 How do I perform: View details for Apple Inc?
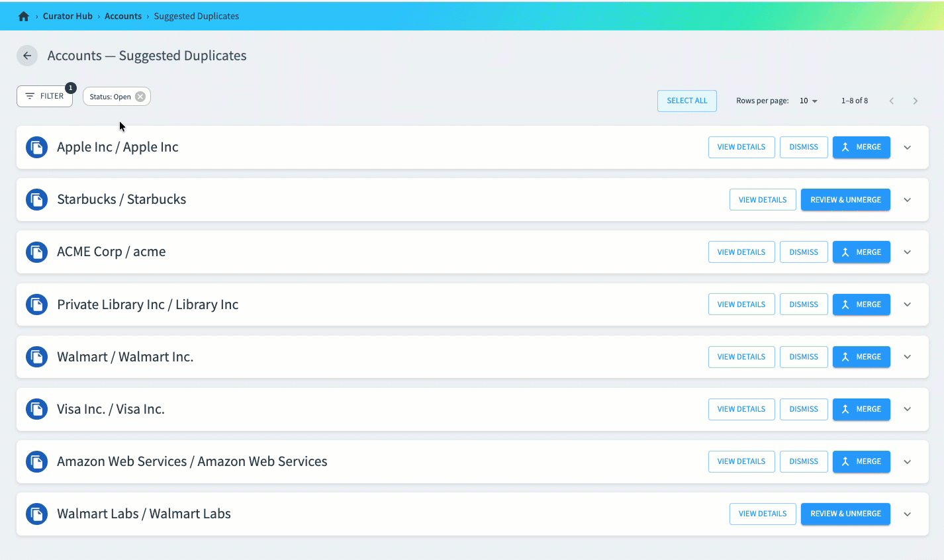tap(741, 147)
